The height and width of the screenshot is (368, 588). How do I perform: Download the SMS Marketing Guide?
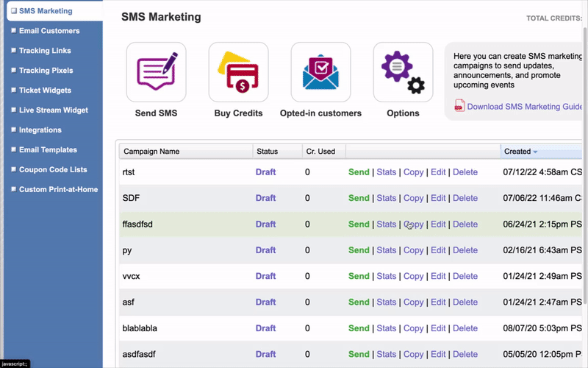point(524,107)
